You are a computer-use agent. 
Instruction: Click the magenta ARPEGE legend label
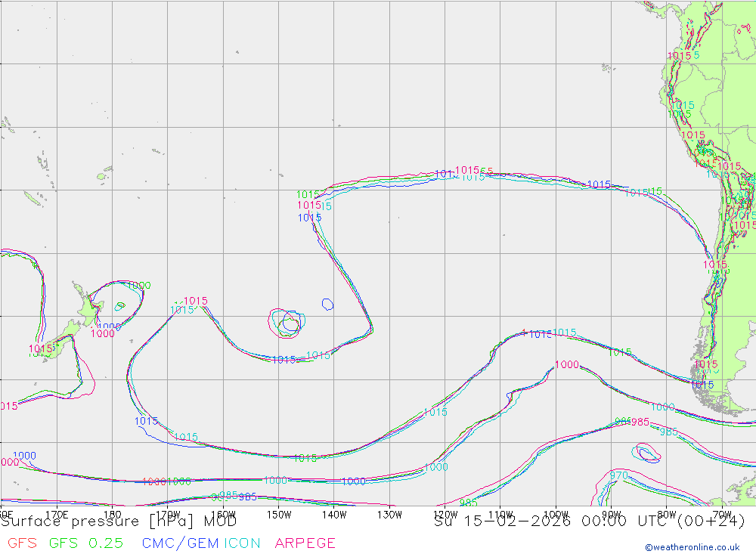coord(305,543)
